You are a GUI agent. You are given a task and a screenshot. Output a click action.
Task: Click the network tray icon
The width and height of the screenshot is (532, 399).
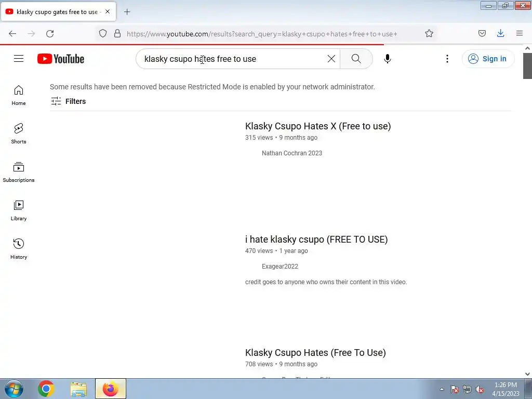[467, 390]
